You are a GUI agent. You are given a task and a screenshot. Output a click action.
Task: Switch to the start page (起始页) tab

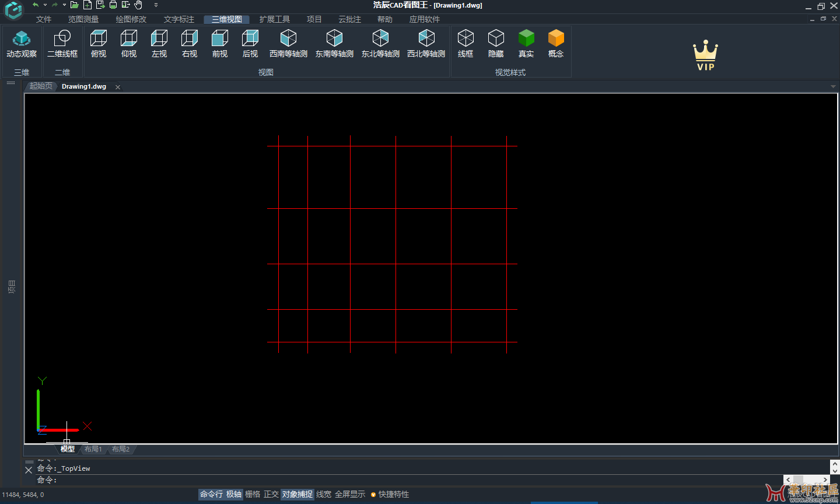coord(41,86)
